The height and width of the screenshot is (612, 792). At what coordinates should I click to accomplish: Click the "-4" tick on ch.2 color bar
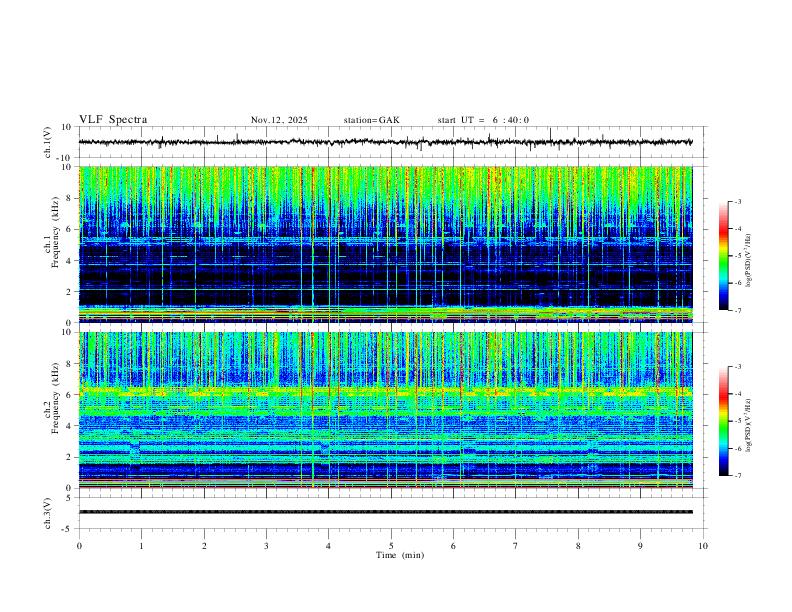click(x=737, y=394)
